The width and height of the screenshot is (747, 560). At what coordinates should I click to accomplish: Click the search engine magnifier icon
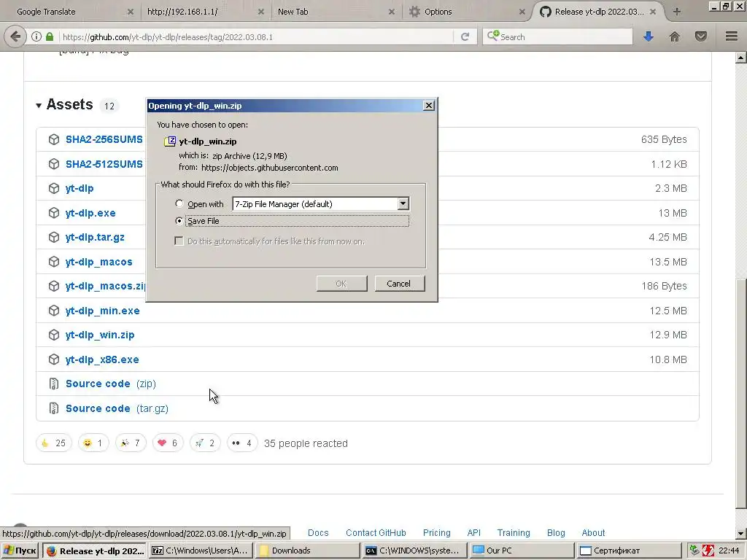(x=492, y=36)
